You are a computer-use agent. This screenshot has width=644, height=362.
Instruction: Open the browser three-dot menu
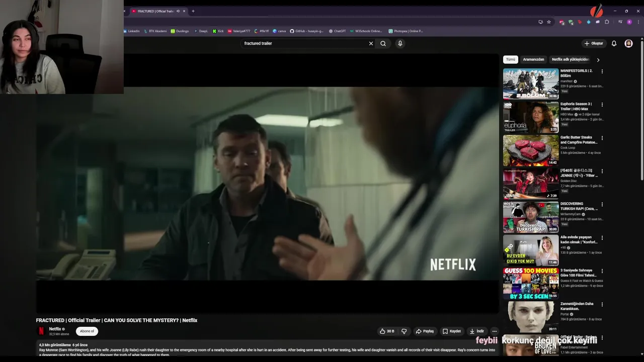(638, 22)
